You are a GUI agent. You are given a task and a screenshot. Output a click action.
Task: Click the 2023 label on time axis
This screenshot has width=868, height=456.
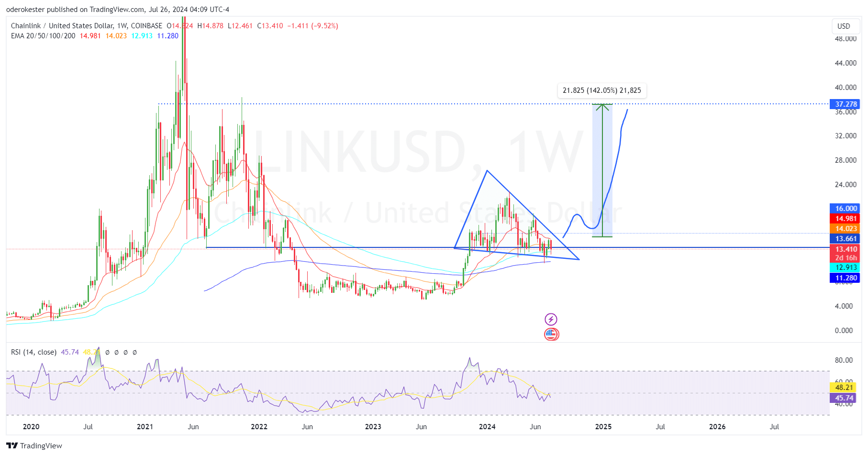[373, 427]
